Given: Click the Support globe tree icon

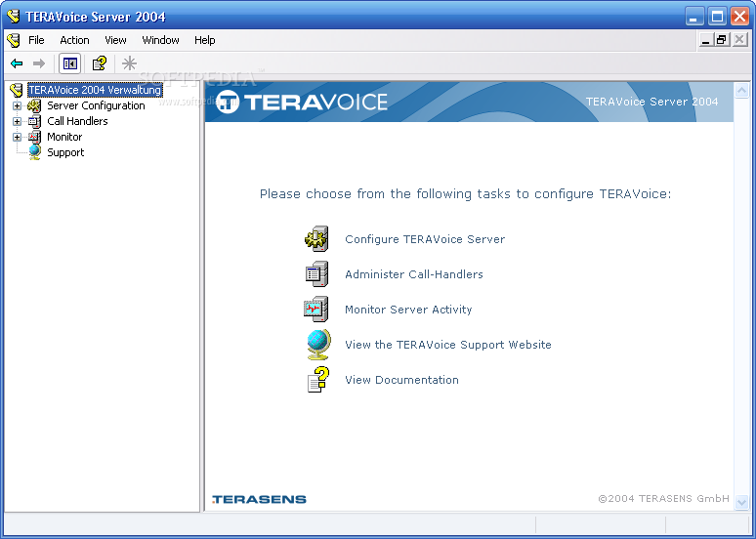Looking at the screenshot, I should pyautogui.click(x=34, y=152).
